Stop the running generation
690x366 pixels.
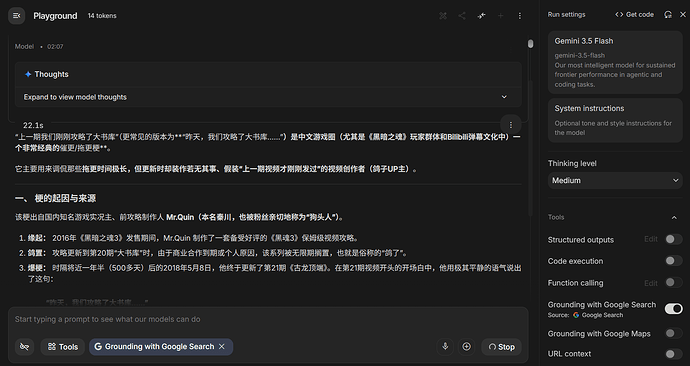(501, 347)
